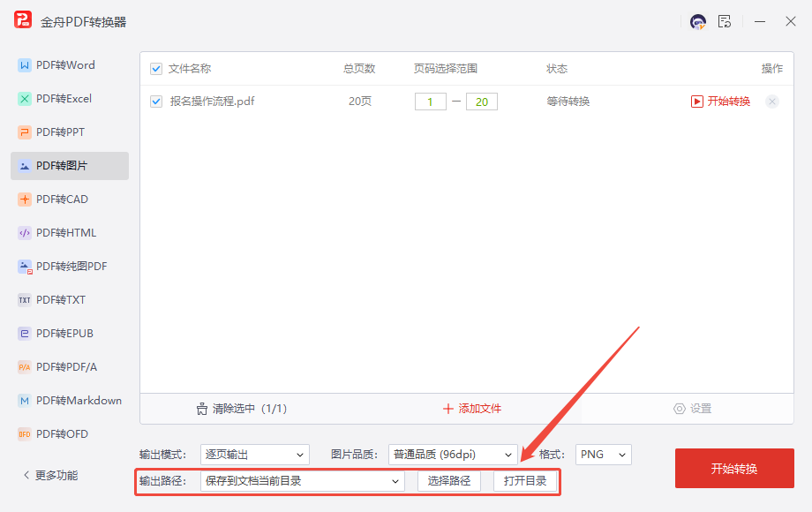Click the PDF转PPT sidebar icon
The height and width of the screenshot is (512, 812).
(x=25, y=132)
